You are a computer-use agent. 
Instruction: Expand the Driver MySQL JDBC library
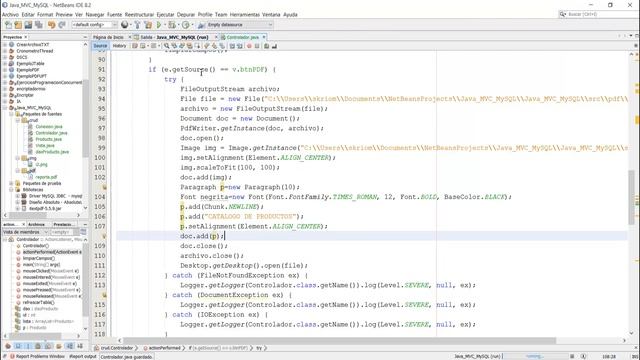tap(18, 196)
